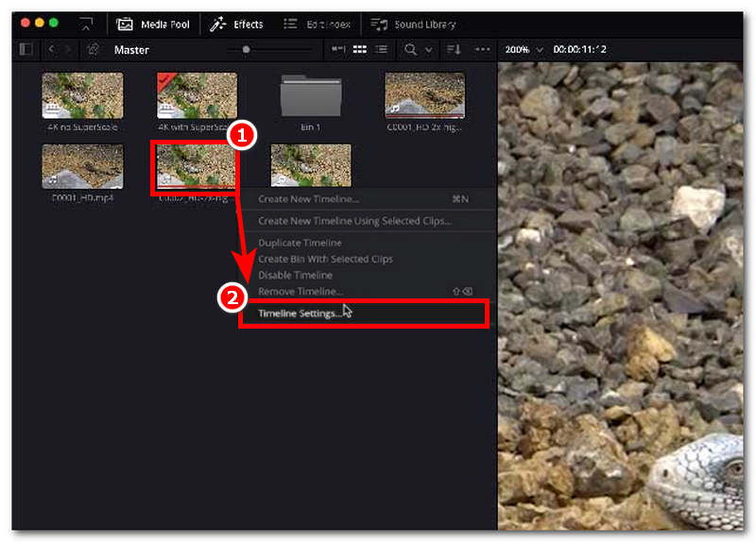Click the thumbnail size slider handle
The image size is (756, 543).
[x=246, y=49]
